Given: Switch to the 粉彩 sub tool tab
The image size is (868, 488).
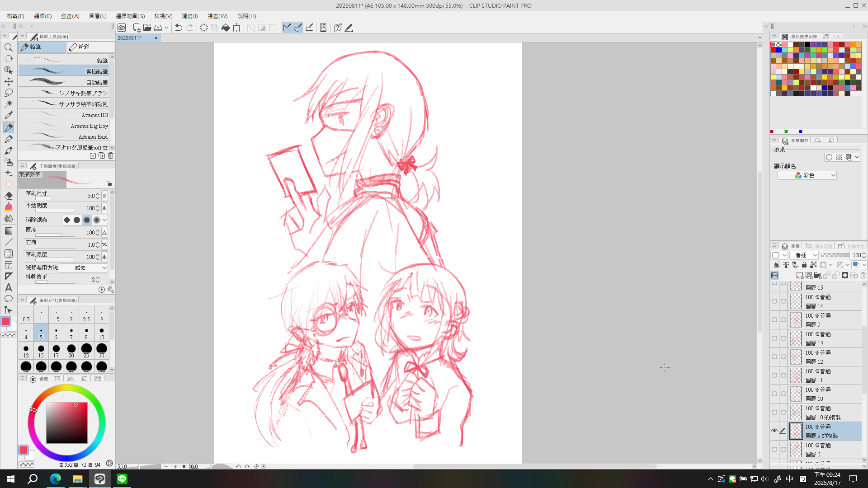Looking at the screenshot, I should coord(90,47).
